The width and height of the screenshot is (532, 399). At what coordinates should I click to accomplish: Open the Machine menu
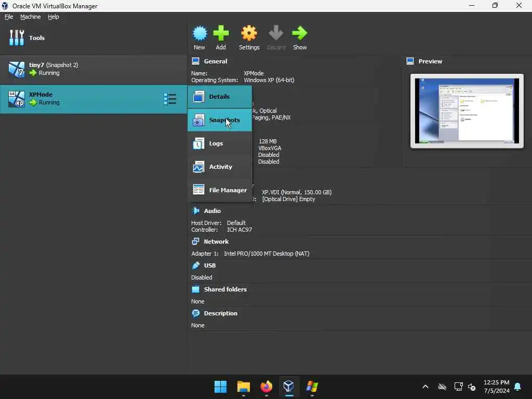31,17
